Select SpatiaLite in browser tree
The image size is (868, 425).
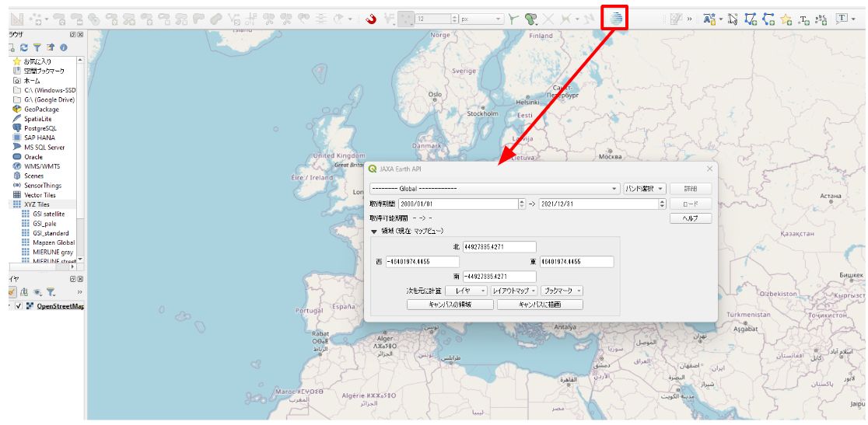pyautogui.click(x=37, y=119)
